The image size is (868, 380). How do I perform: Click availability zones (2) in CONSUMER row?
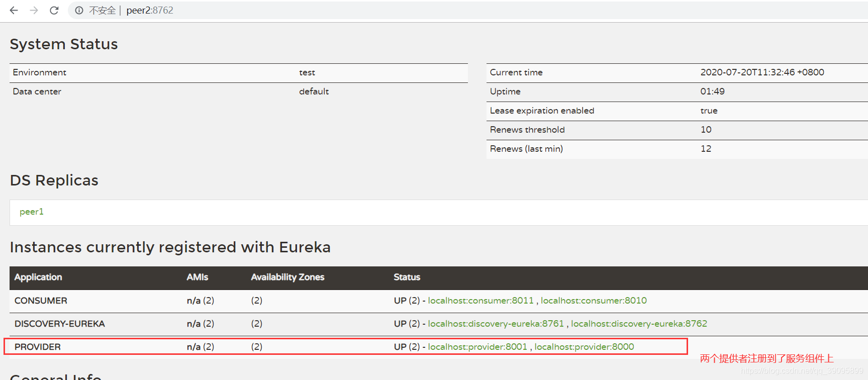(x=257, y=301)
